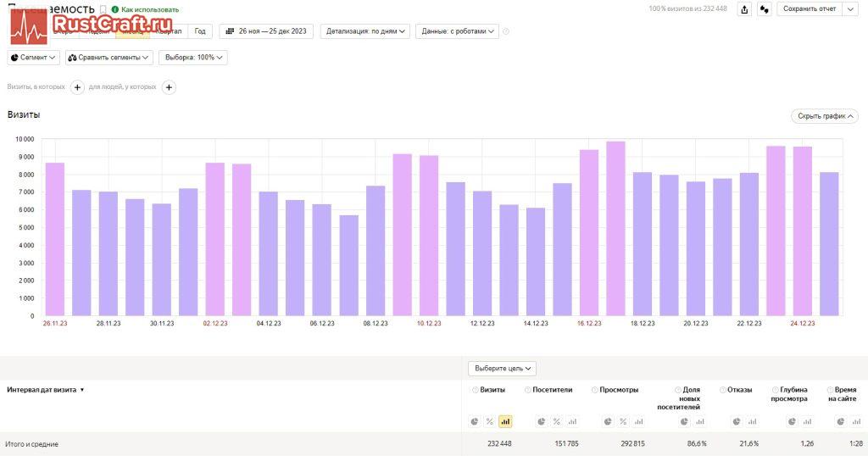Open the Детализация: по дням dropdown
The height and width of the screenshot is (456, 868).
point(364,31)
